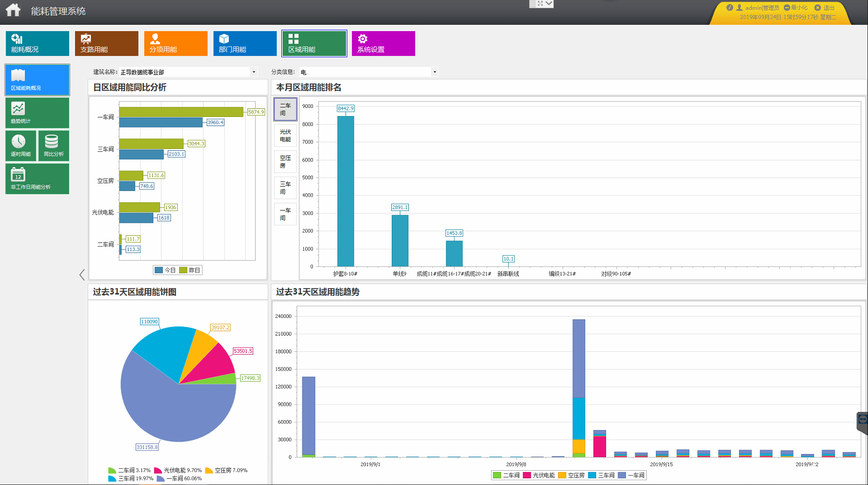
Task: Expand the 建筑名称 building dropdown
Action: click(254, 72)
